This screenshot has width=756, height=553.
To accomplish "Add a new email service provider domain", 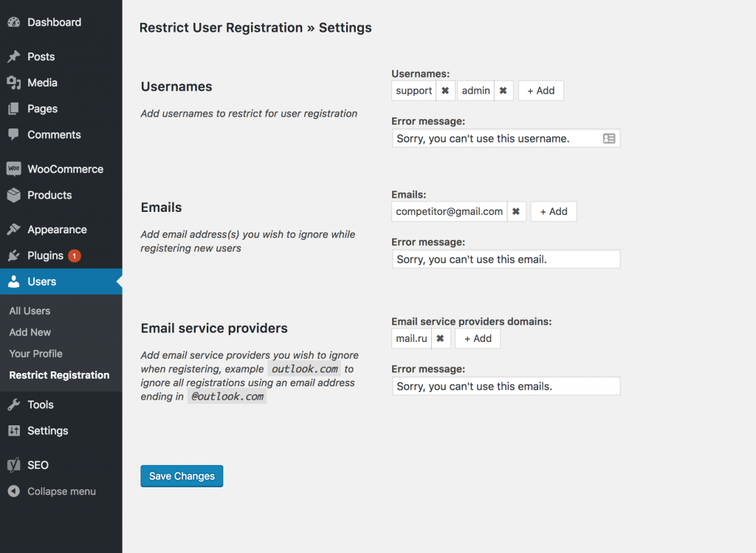I will point(478,338).
